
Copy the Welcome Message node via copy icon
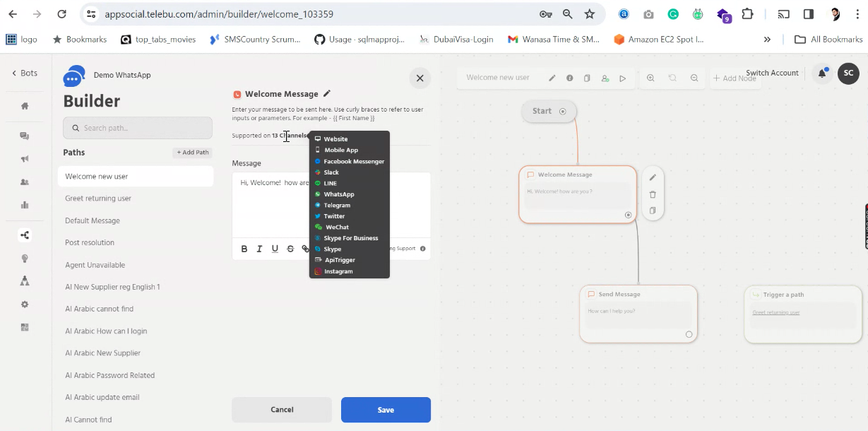click(653, 211)
